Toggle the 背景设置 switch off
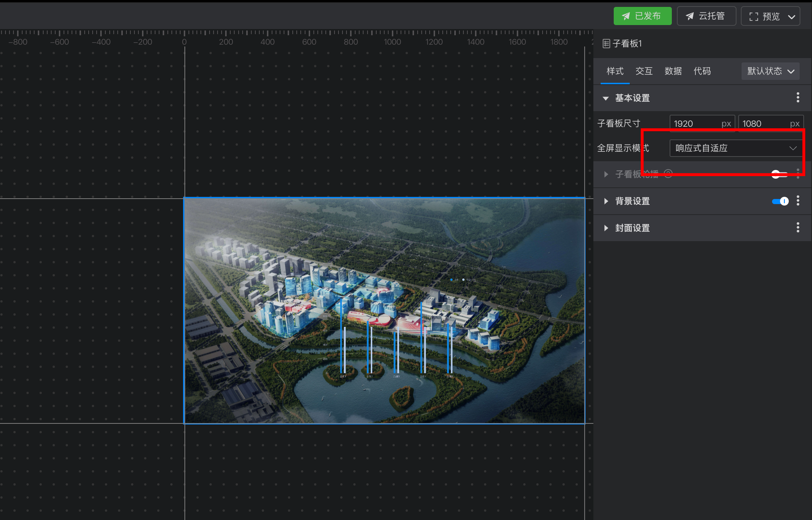Screen dimensions: 812x520 click(x=780, y=201)
